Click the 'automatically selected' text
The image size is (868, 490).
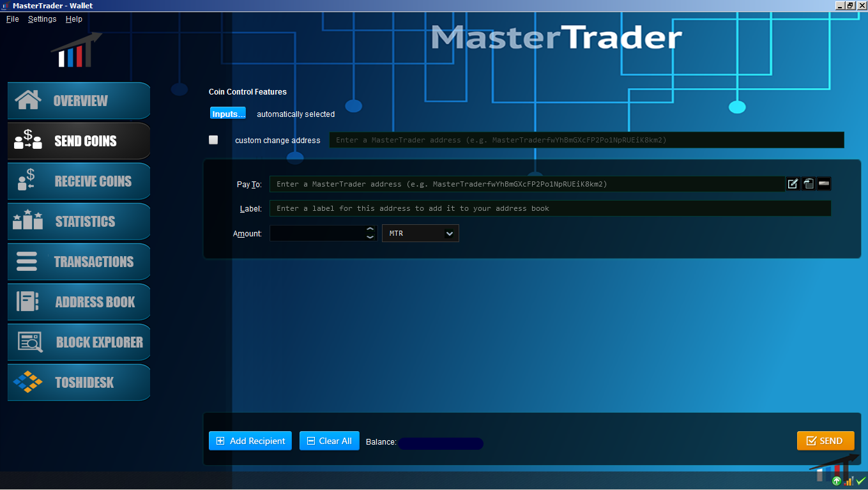(296, 114)
